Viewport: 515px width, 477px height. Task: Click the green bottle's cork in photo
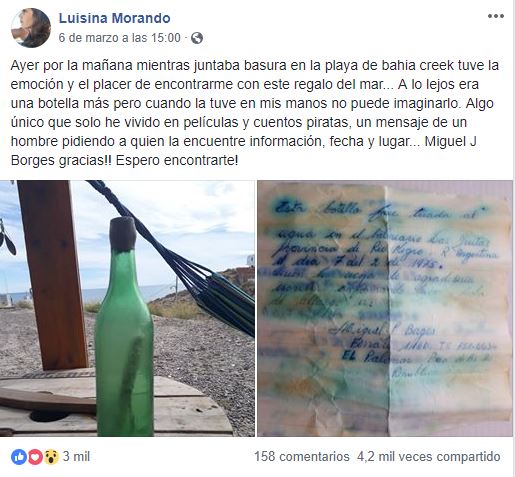[x=123, y=233]
